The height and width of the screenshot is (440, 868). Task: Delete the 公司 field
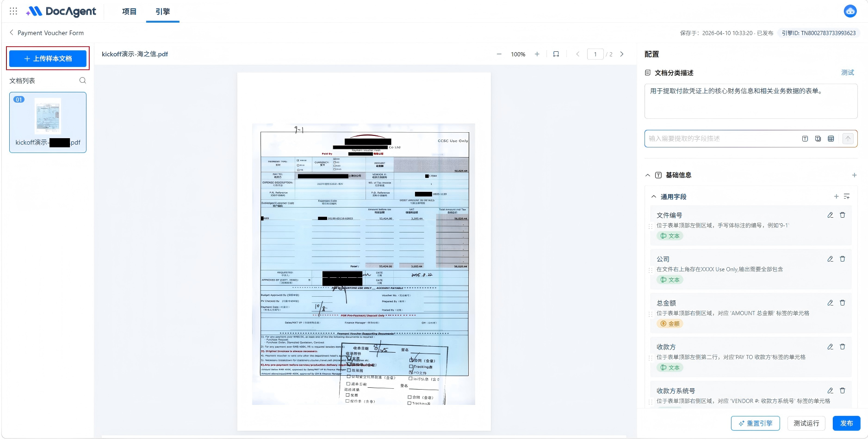click(843, 259)
